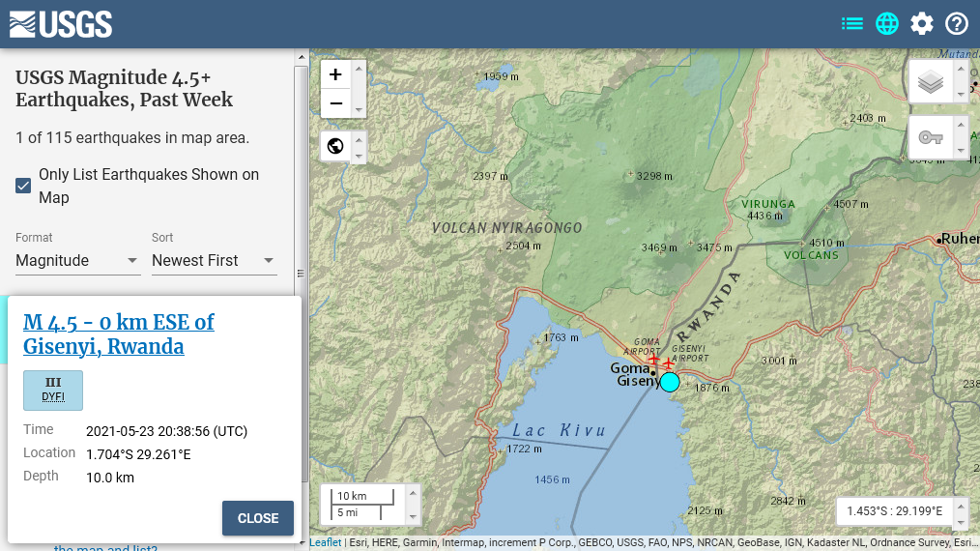
Task: Open the Sort dropdown set to Newest First
Action: (214, 260)
